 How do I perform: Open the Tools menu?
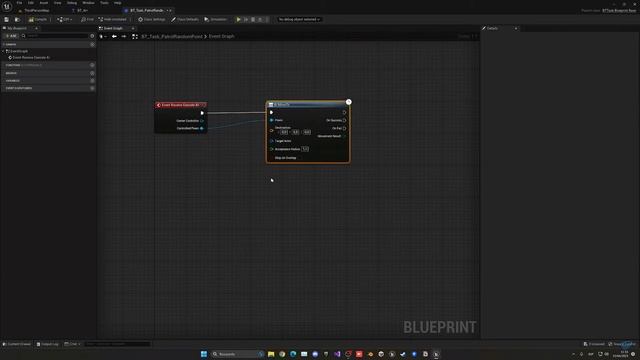point(104,3)
